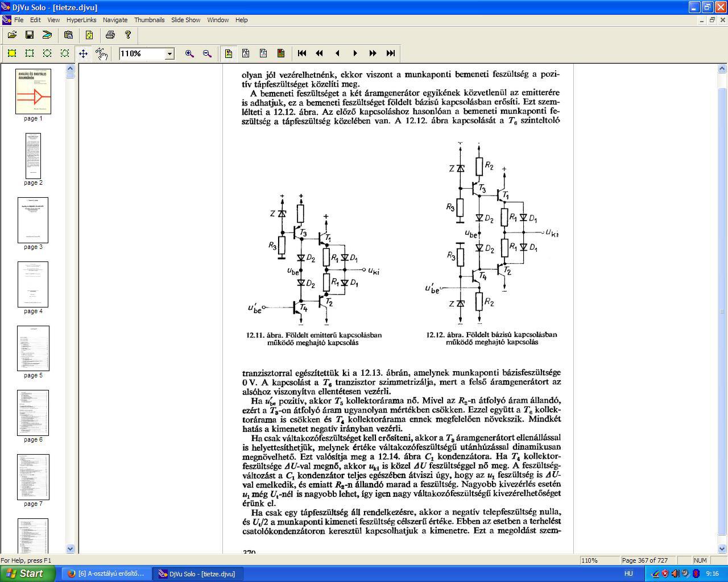Select the page 3 thumbnail
728x582 pixels.
tap(33, 220)
